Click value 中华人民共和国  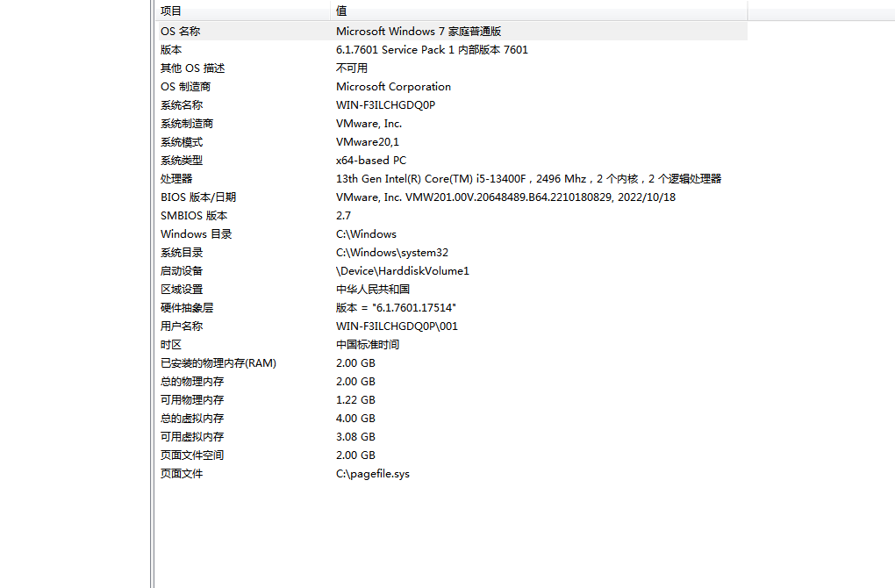pyautogui.click(x=373, y=290)
